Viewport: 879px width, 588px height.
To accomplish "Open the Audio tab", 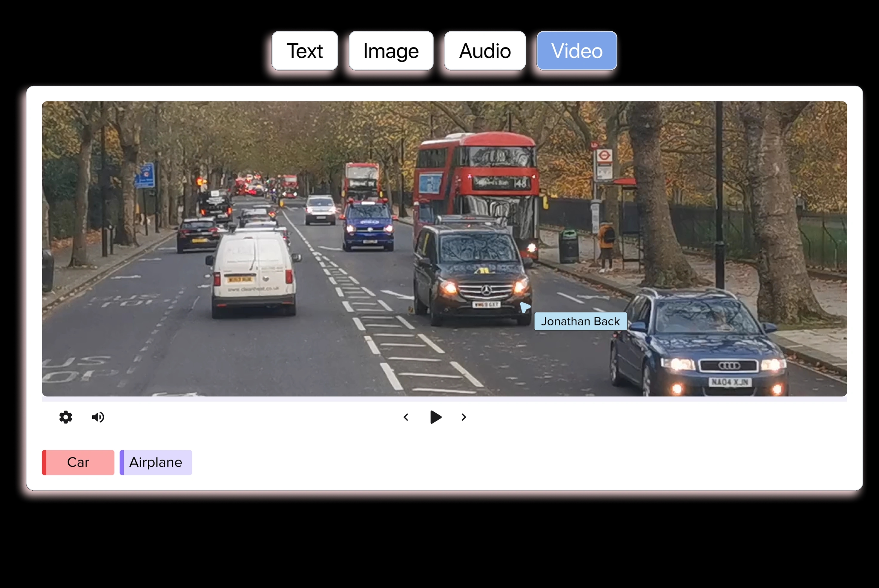I will (x=484, y=51).
